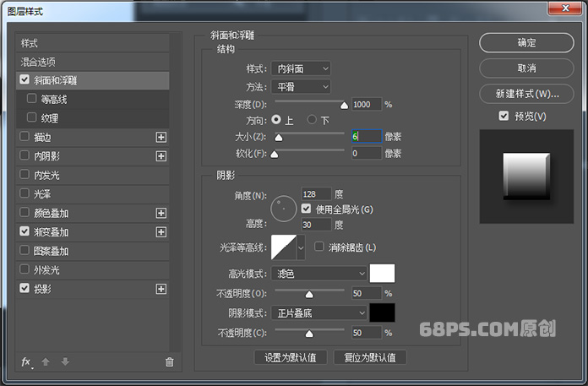Click the 确定 button

pos(526,43)
